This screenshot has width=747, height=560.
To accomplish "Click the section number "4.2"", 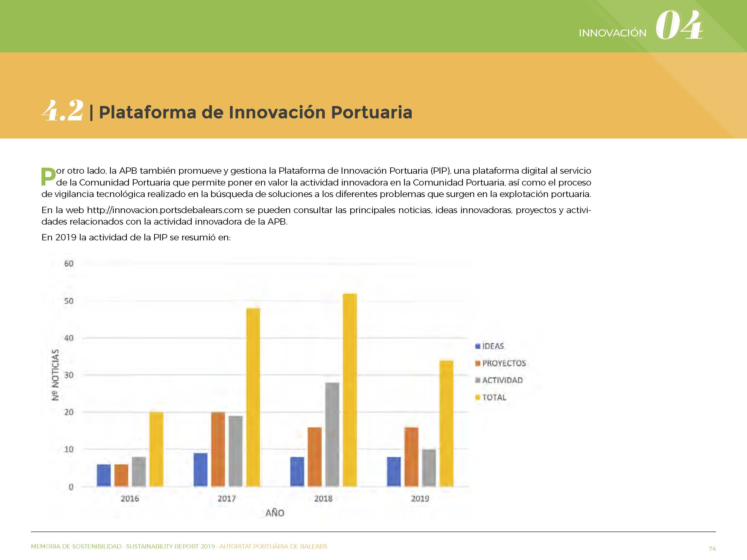I will (x=63, y=110).
